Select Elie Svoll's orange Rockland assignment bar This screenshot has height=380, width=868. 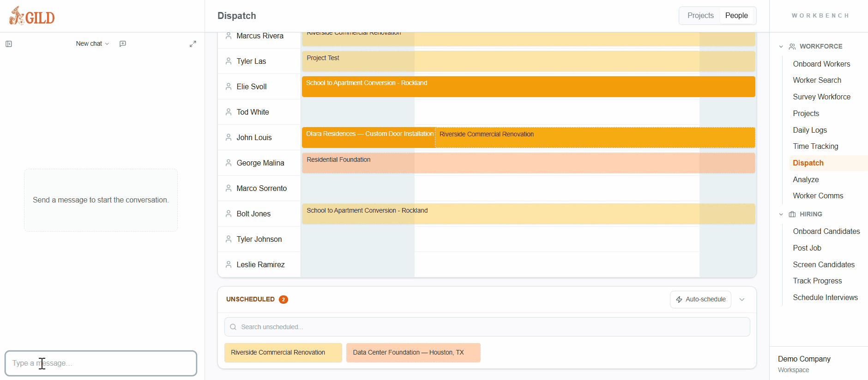tap(528, 87)
